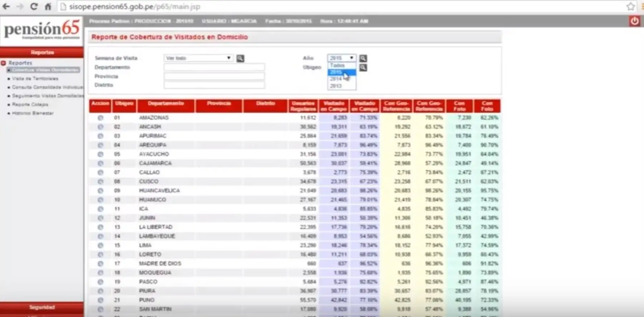The width and height of the screenshot is (644, 317).
Task: Click the search icon beside Año
Action: (363, 58)
